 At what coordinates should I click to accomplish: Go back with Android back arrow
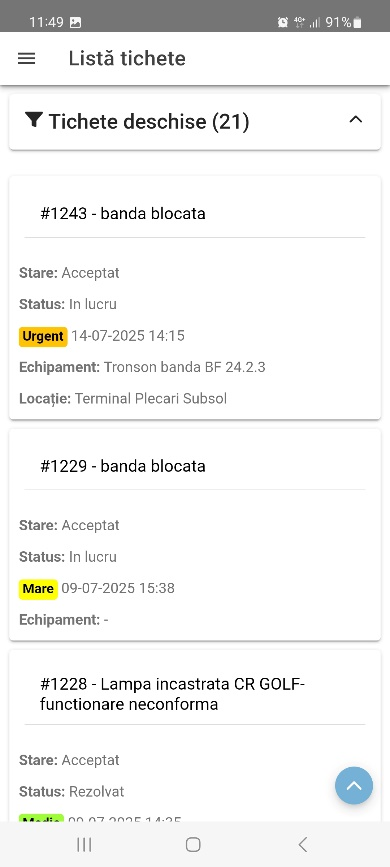pos(302,844)
